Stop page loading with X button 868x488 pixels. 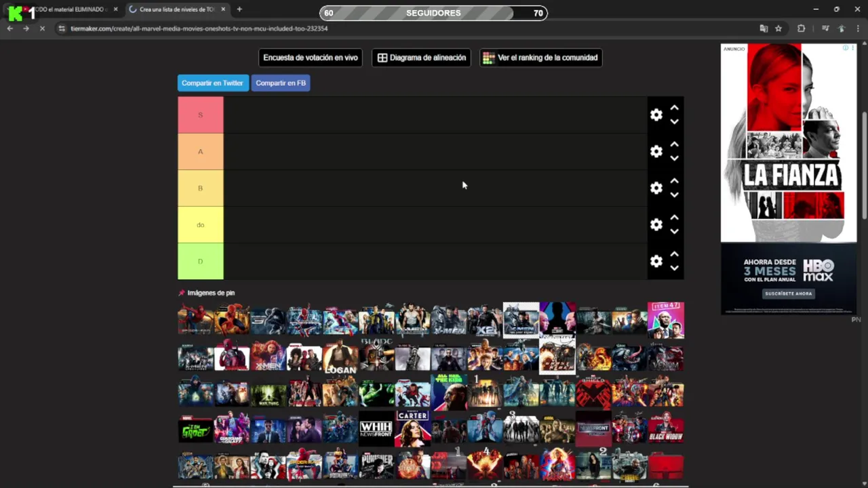(x=42, y=28)
